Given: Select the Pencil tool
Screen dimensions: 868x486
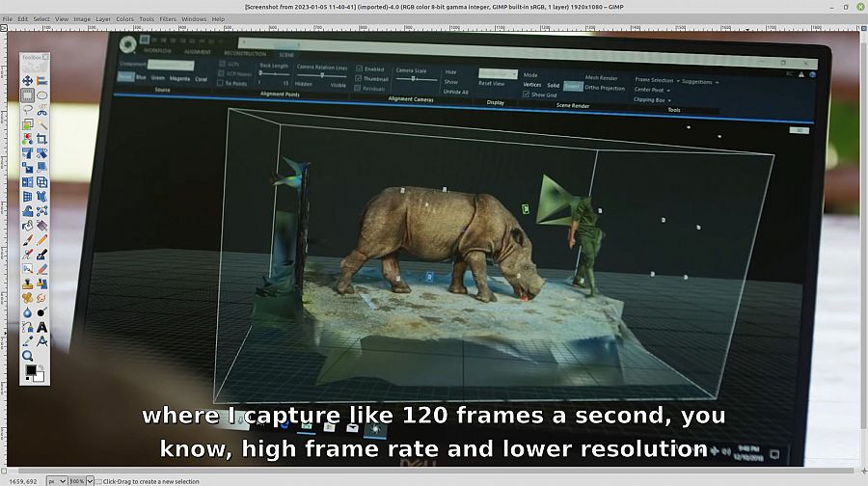Looking at the screenshot, I should pyautogui.click(x=41, y=240).
